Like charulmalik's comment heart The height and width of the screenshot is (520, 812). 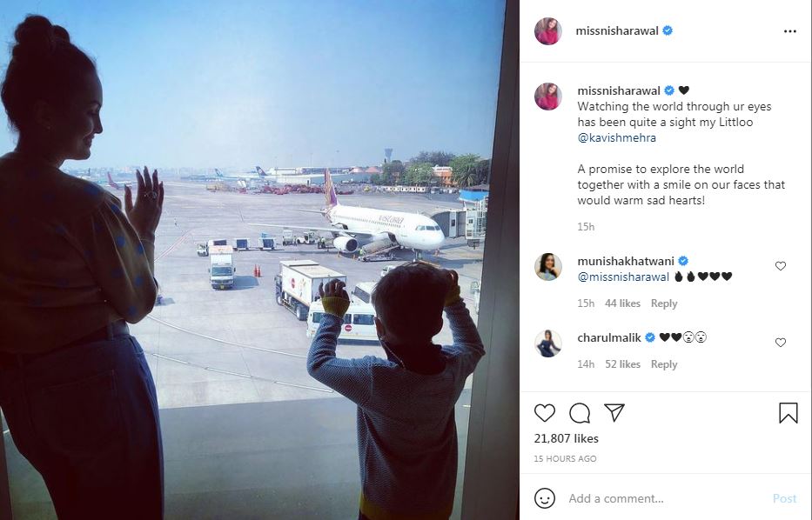(781, 343)
